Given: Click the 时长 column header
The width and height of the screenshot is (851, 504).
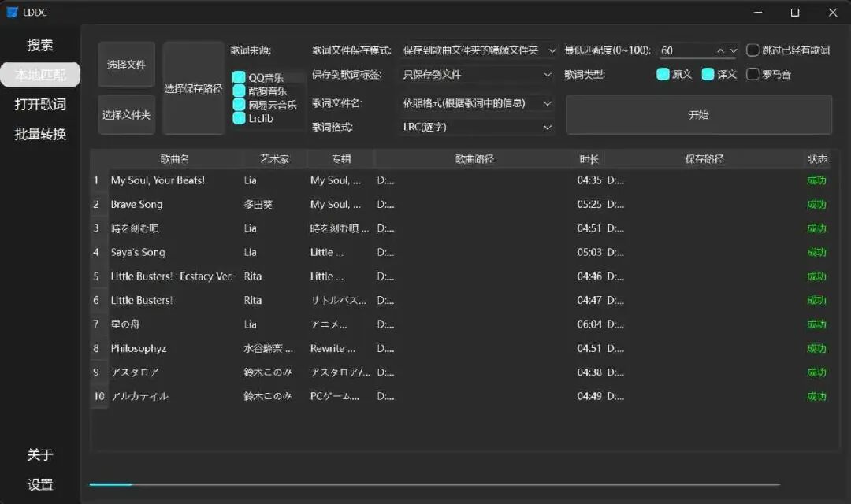Looking at the screenshot, I should (x=589, y=159).
